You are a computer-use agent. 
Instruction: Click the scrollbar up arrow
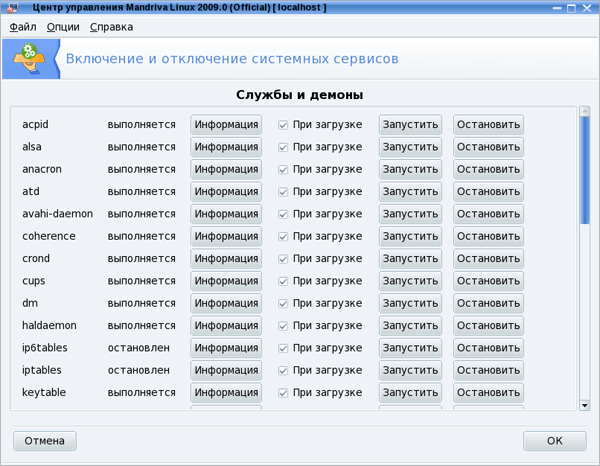[584, 111]
